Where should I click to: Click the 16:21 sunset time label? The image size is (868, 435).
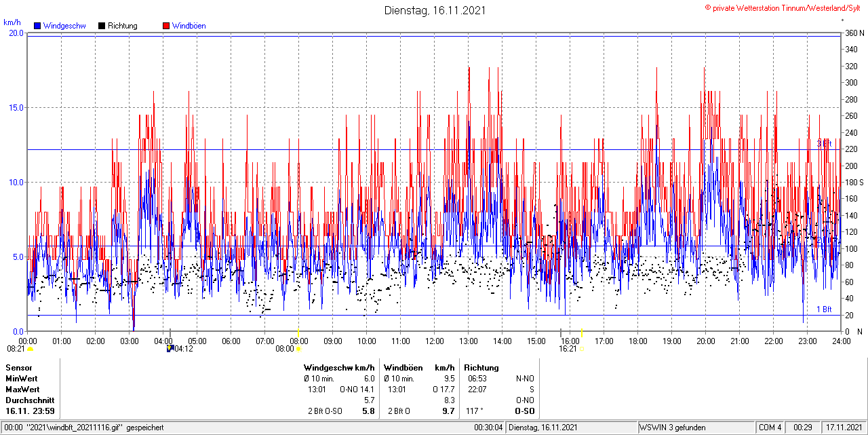click(568, 349)
